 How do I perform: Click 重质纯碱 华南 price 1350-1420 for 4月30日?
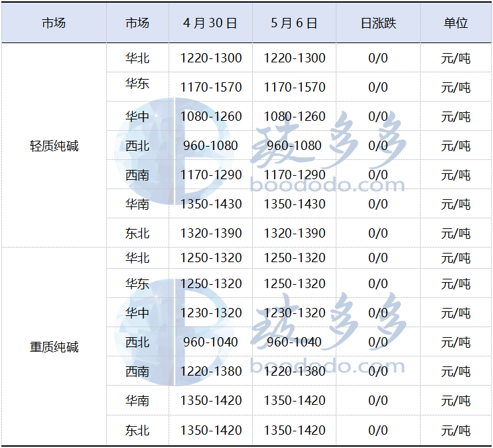click(210, 401)
